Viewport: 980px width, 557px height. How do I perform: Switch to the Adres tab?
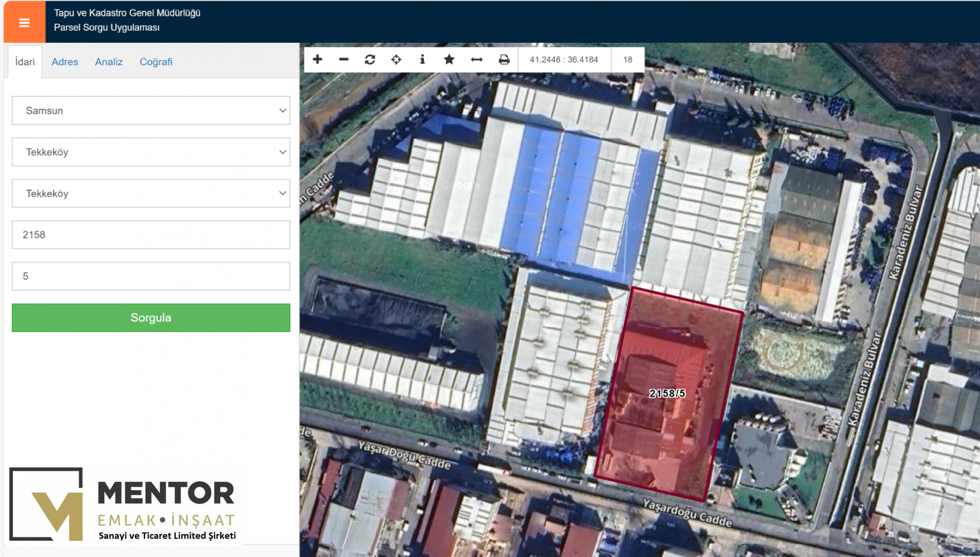click(65, 62)
